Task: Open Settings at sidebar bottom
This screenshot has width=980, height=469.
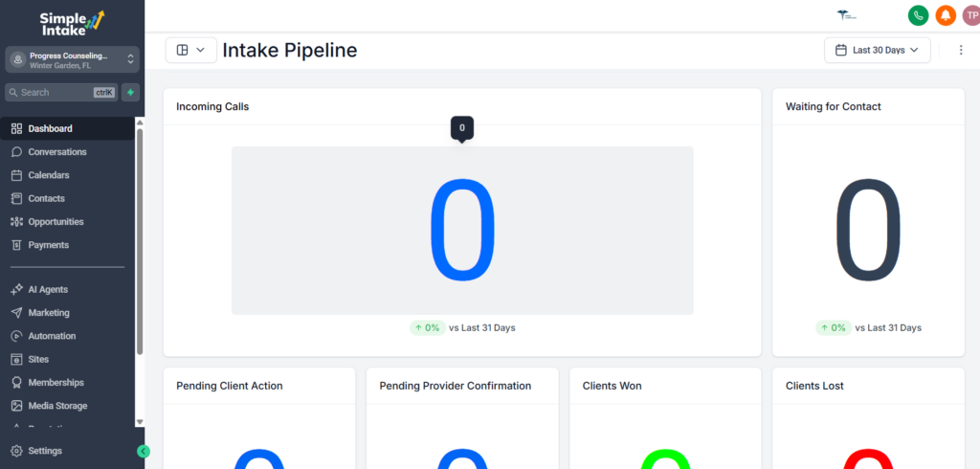Action: click(45, 451)
